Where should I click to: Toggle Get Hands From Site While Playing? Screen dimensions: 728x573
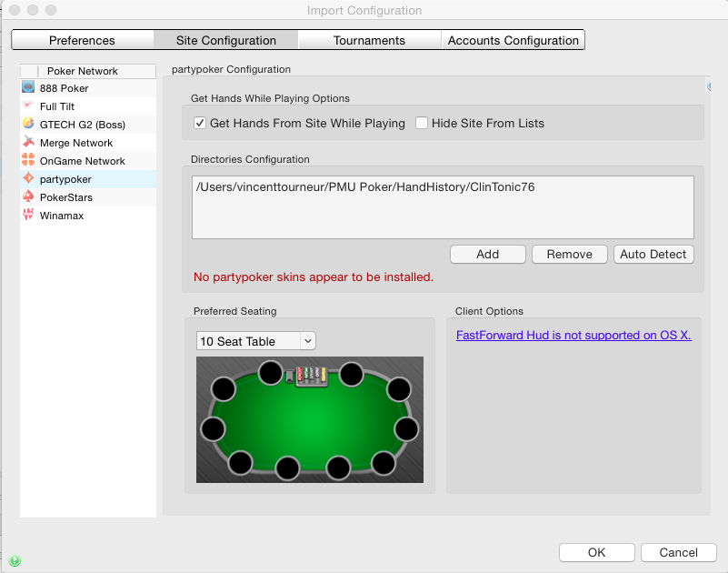point(200,123)
